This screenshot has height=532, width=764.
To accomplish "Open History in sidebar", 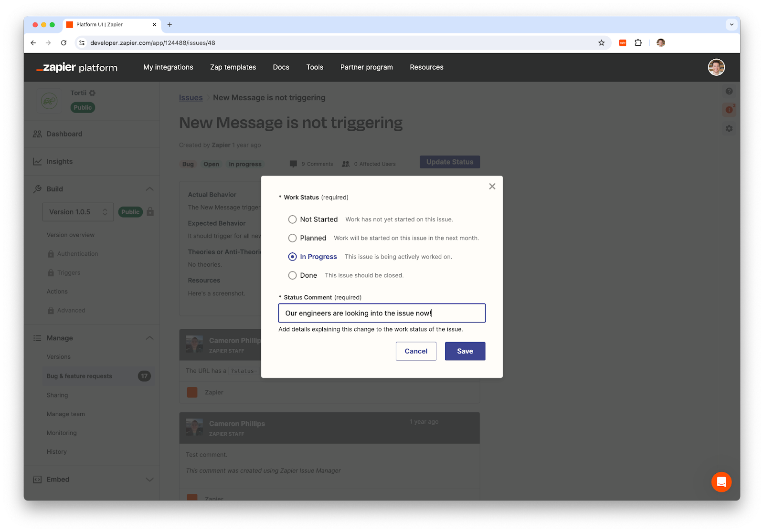I will point(56,452).
